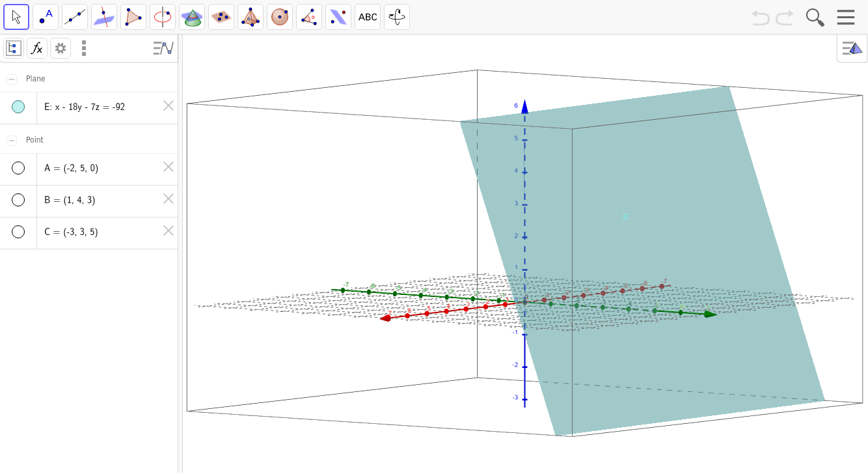Show point B visibility circle
Screen dimensions: 868x474
[x=18, y=200]
